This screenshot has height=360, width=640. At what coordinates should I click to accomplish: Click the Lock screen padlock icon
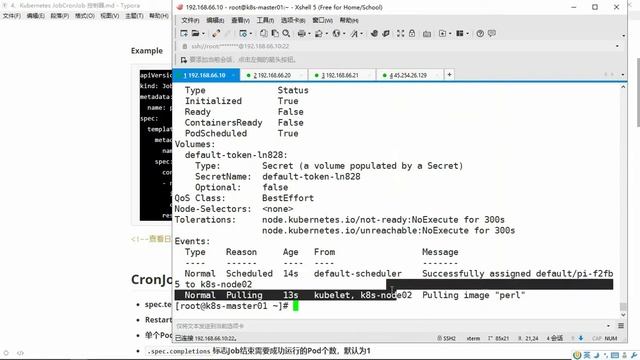pyautogui.click(x=412, y=33)
